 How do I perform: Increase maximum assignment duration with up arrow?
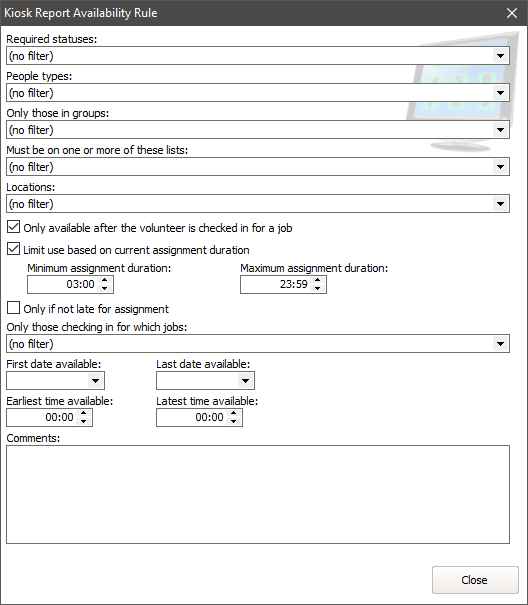[318, 280]
